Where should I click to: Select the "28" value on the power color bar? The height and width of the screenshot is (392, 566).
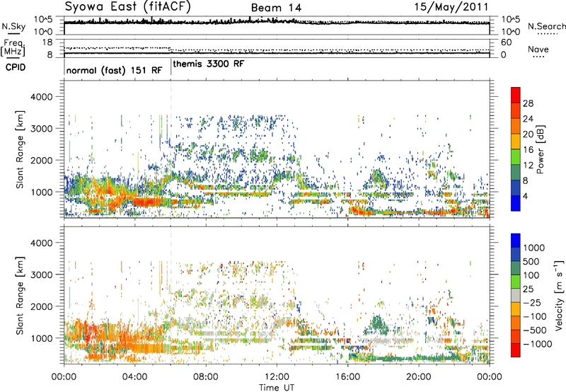528,103
